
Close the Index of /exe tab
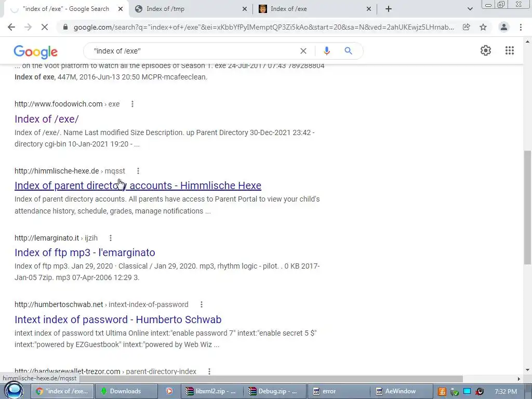pos(369,9)
